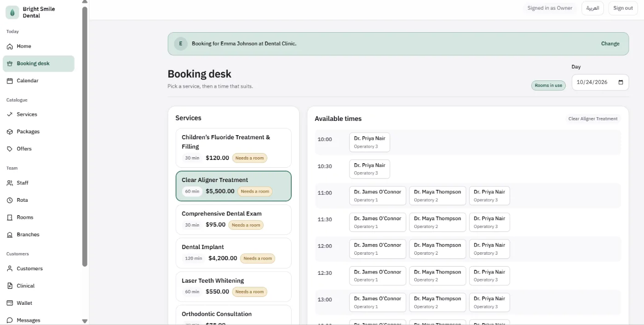Click the Packages box icon
The height and width of the screenshot is (325, 644).
pos(10,131)
